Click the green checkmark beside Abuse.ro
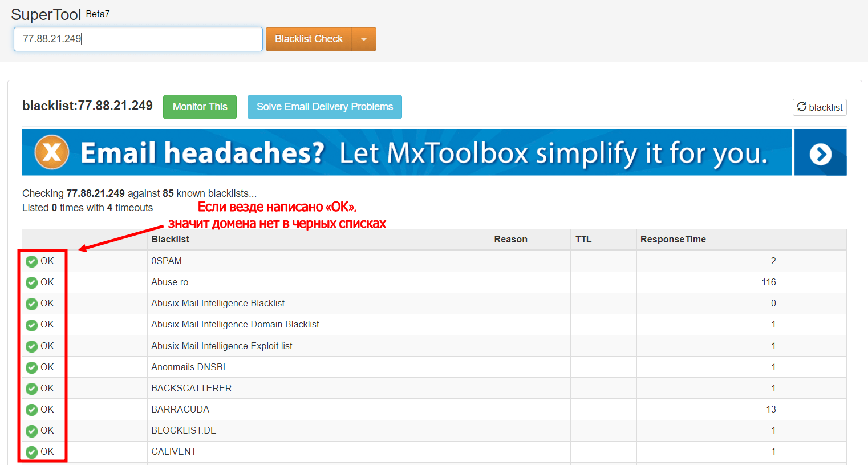Screen dimensions: 868x465 click(32, 282)
